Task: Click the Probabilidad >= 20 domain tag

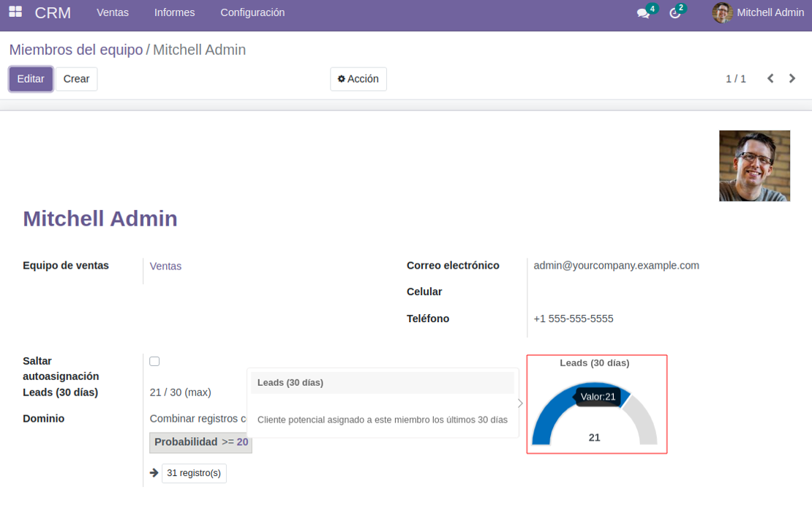Action: point(201,442)
